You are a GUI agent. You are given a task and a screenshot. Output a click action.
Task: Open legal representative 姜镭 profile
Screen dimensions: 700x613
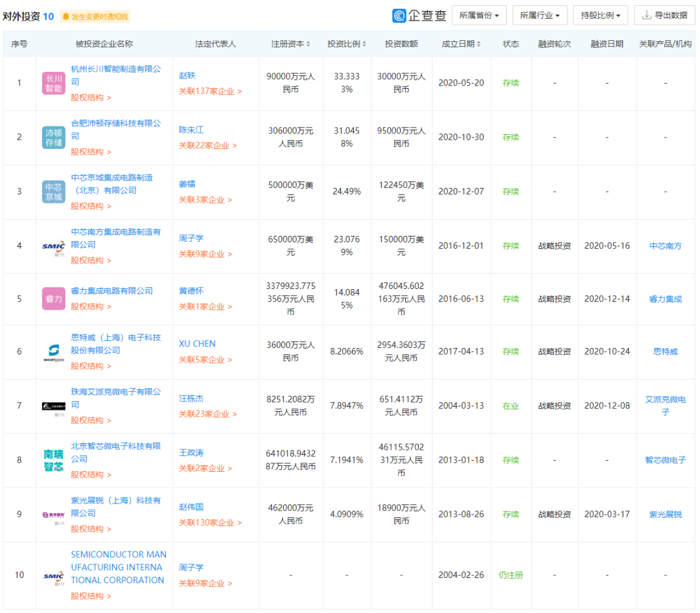187,184
